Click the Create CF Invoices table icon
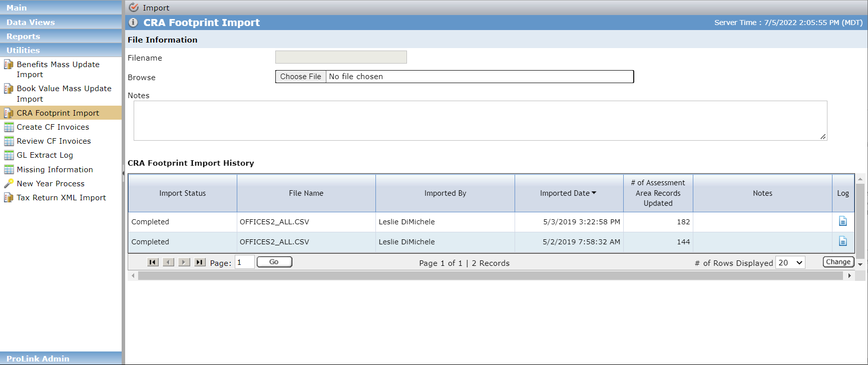 pos(9,127)
